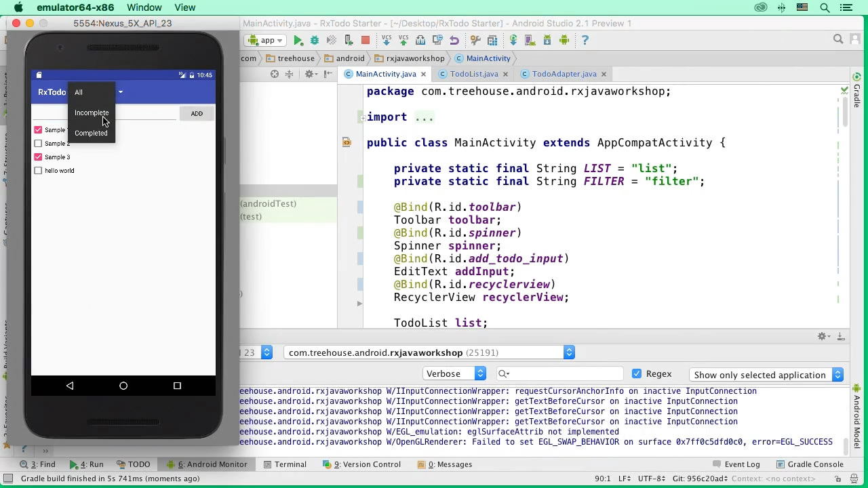Attach debugger to Android process icon
Image resolution: width=868 pixels, height=488 pixels.
coord(349,40)
